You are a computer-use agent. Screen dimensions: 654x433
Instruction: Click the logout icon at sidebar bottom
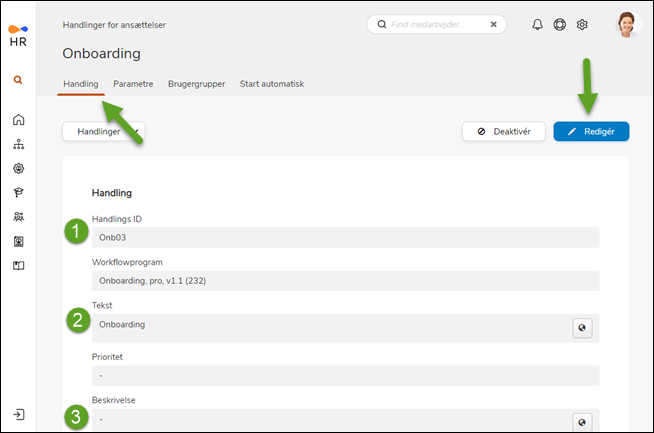point(18,414)
